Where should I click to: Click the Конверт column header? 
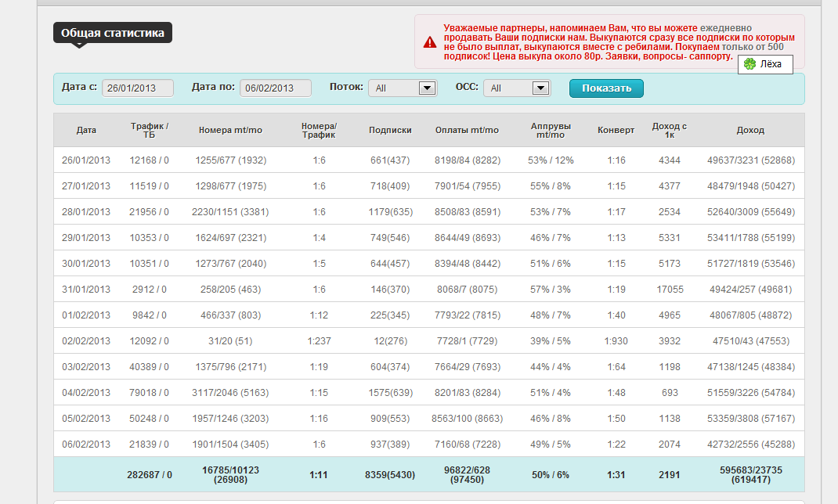pyautogui.click(x=616, y=130)
